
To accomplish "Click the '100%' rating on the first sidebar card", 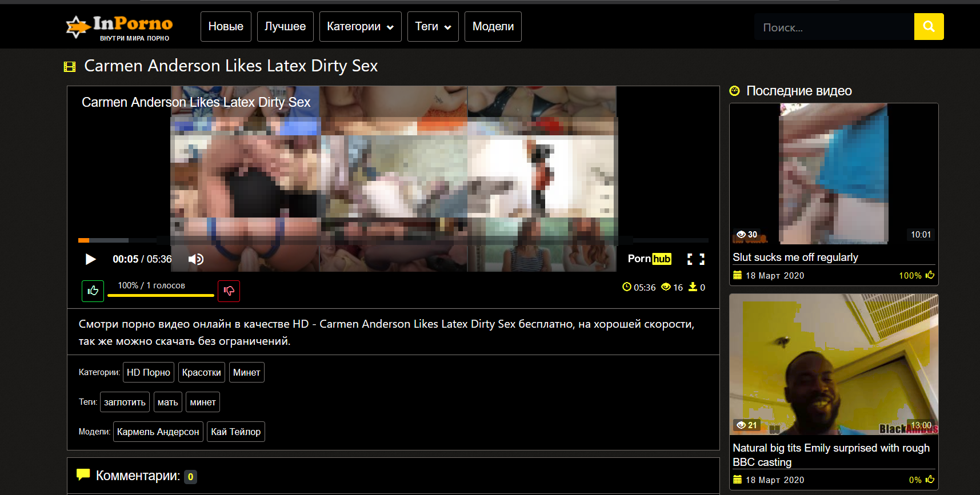I will 910,276.
